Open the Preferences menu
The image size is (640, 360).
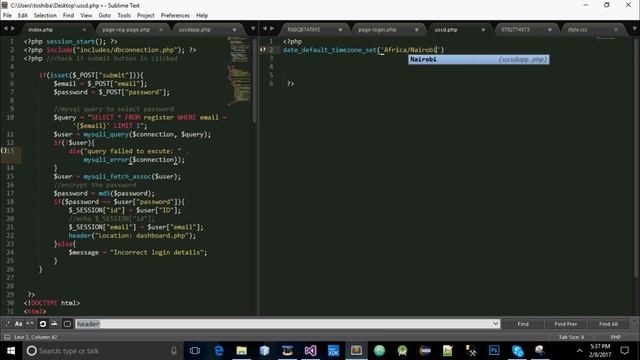point(175,16)
